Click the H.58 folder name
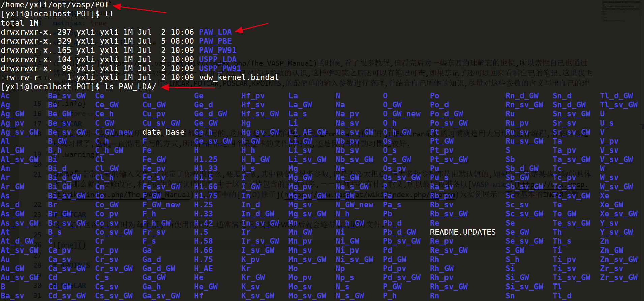The image size is (644, 301). 204,241
